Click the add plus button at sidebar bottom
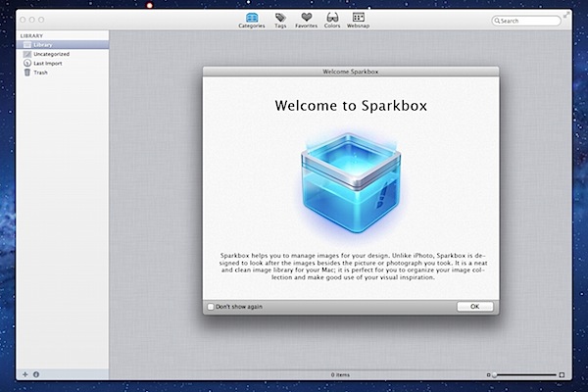Image resolution: width=588 pixels, height=392 pixels. click(25, 374)
